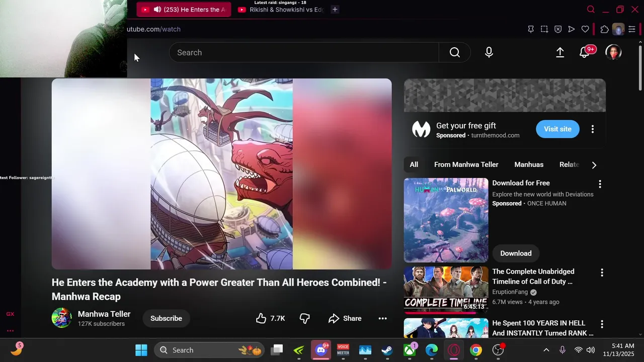The height and width of the screenshot is (362, 644).
Task: Open the Xbox app from taskbar
Action: (410, 350)
